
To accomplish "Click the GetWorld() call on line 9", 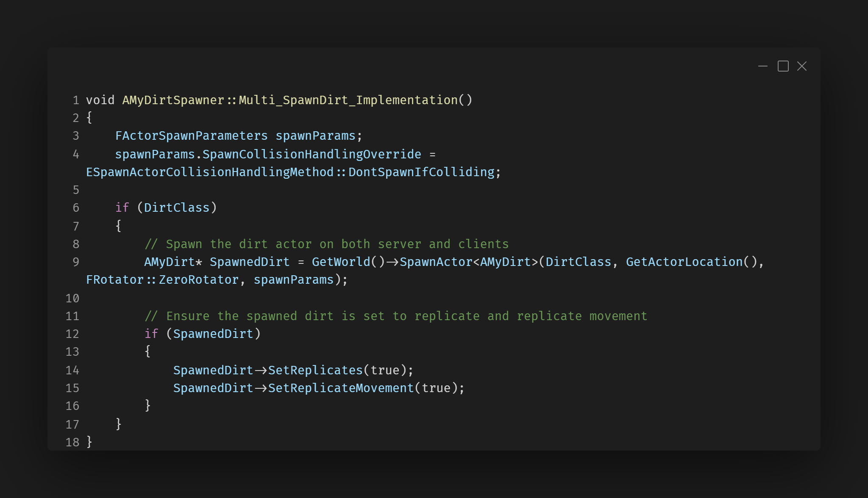I will (x=348, y=262).
